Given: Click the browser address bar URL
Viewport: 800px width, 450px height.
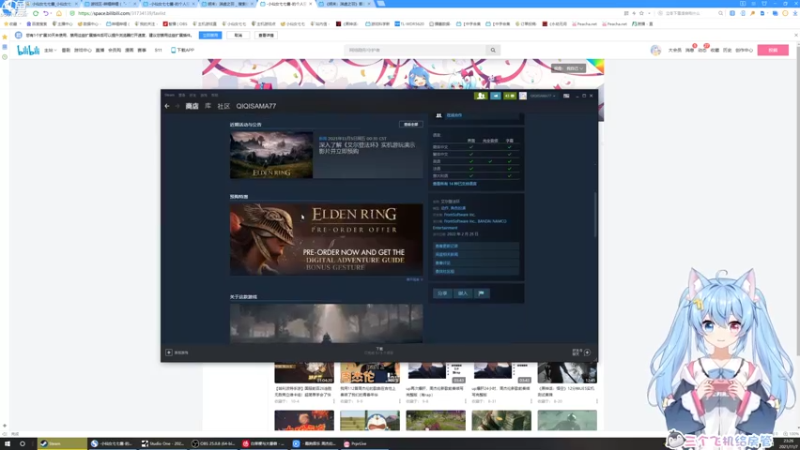Looking at the screenshot, I should click(x=122, y=13).
